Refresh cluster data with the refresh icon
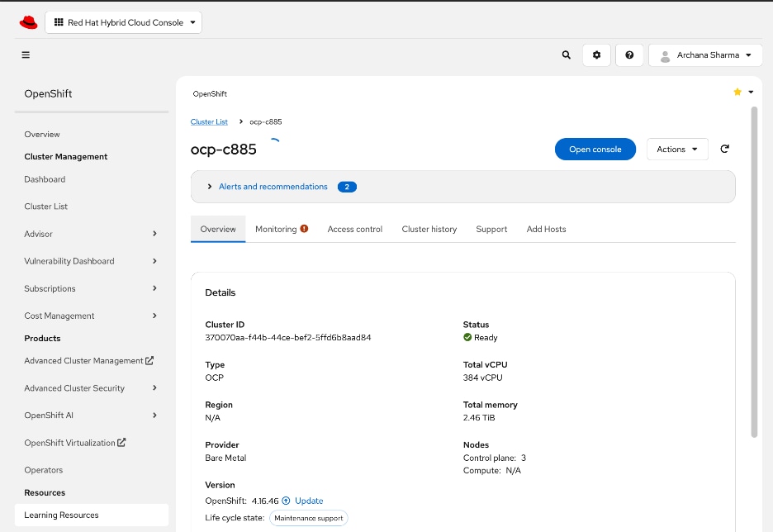 point(724,149)
